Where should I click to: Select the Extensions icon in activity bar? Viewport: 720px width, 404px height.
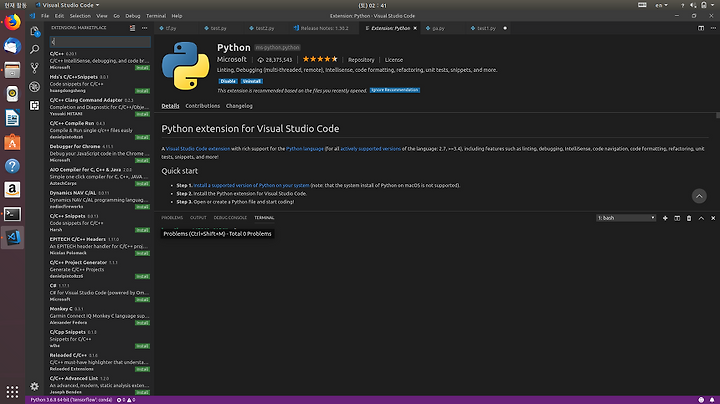pos(34,106)
